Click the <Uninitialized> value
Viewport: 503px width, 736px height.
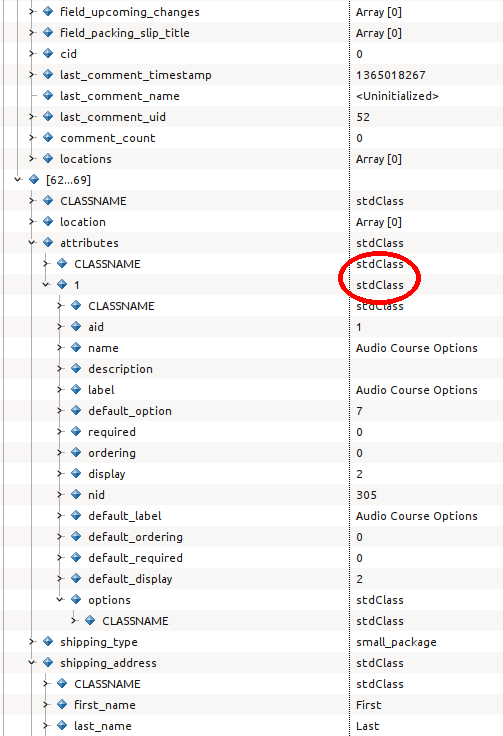[x=397, y=96]
